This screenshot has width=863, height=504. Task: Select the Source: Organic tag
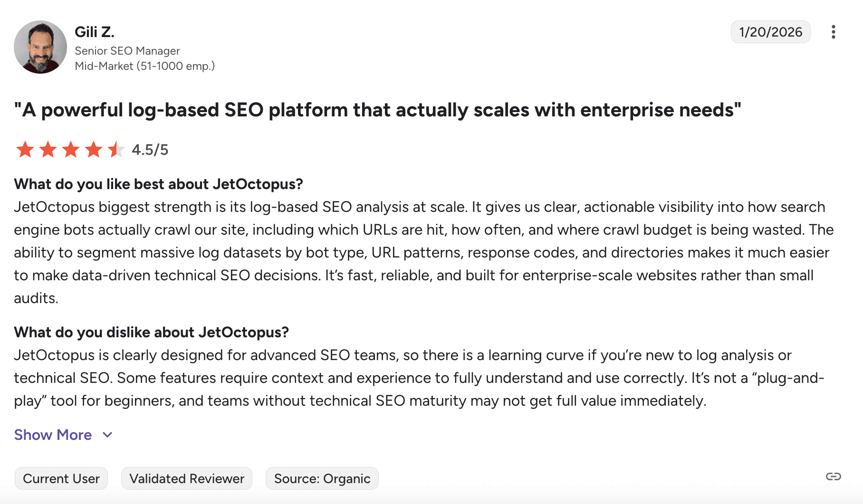322,478
